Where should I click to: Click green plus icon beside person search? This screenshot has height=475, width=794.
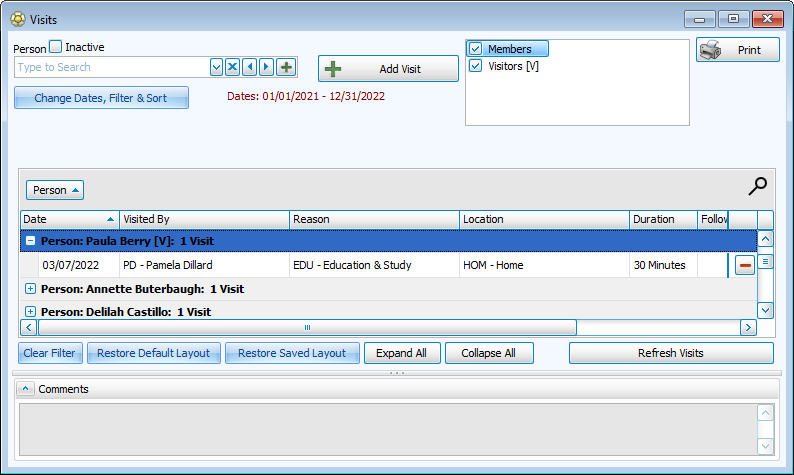coord(286,67)
